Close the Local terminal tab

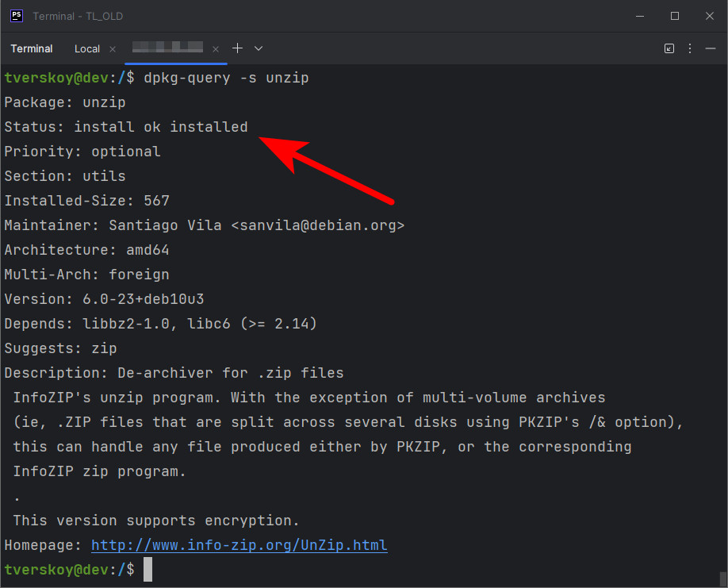coord(113,49)
